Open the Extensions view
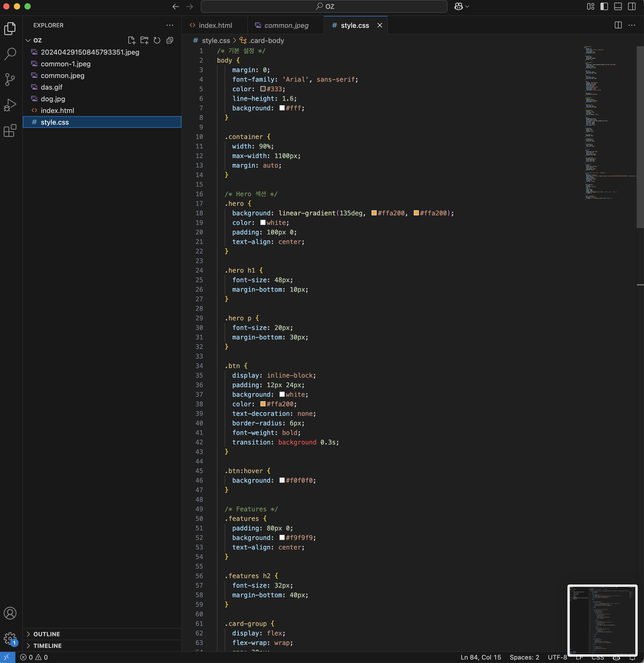644x663 pixels. point(10,130)
